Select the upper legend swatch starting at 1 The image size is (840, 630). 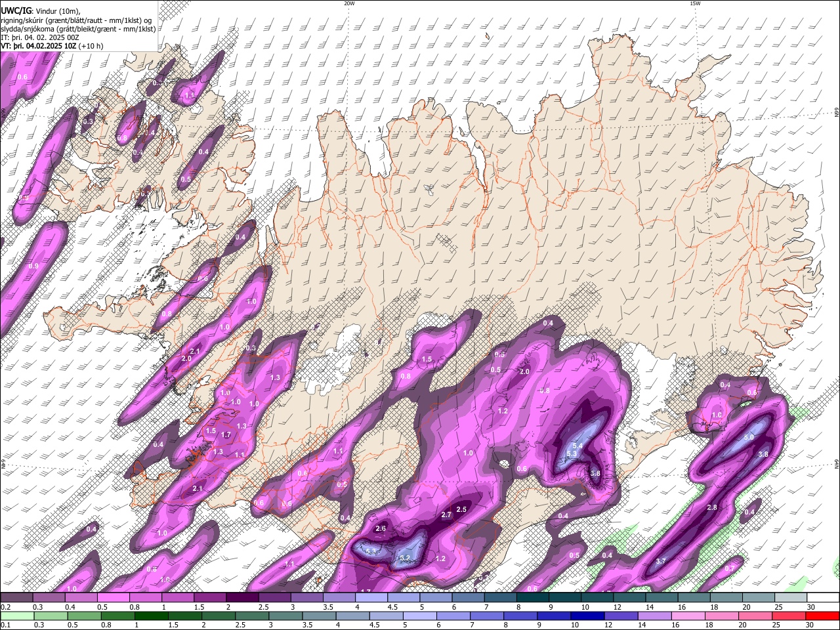coord(177,598)
